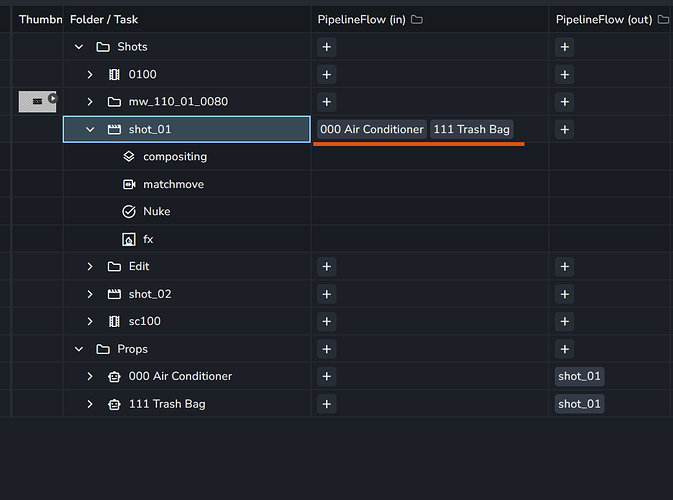673x500 pixels.
Task: Collapse the Shots folder
Action: pos(78,47)
